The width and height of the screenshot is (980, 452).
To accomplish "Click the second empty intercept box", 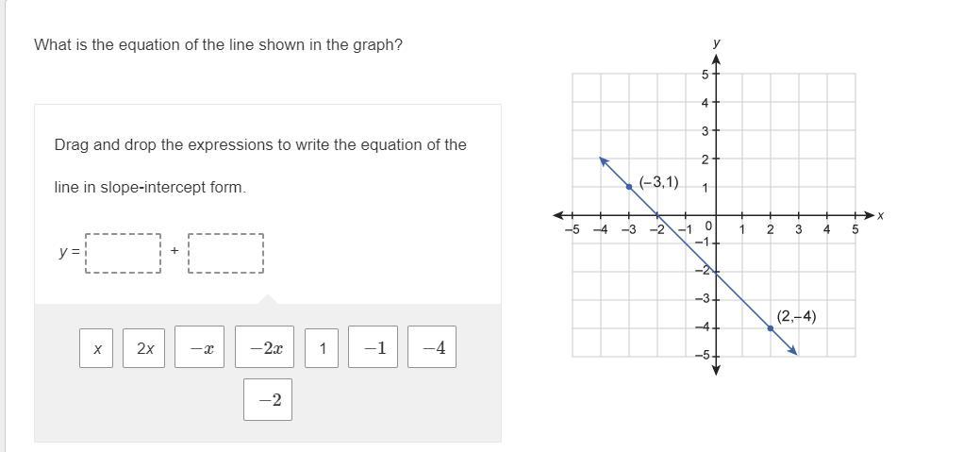I will click(225, 253).
